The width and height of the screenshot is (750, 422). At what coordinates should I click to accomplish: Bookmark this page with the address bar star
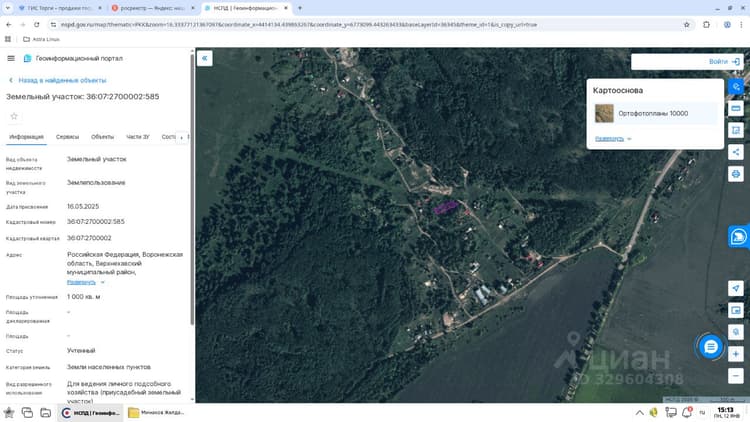(x=687, y=24)
